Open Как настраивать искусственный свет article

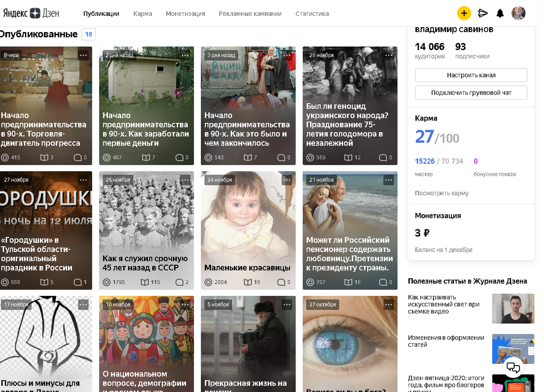(x=443, y=304)
